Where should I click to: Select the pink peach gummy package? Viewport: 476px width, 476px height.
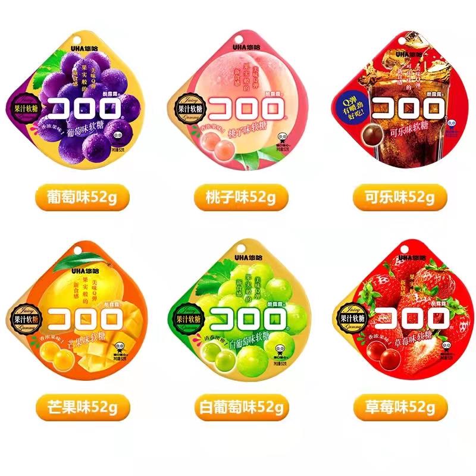(239, 100)
